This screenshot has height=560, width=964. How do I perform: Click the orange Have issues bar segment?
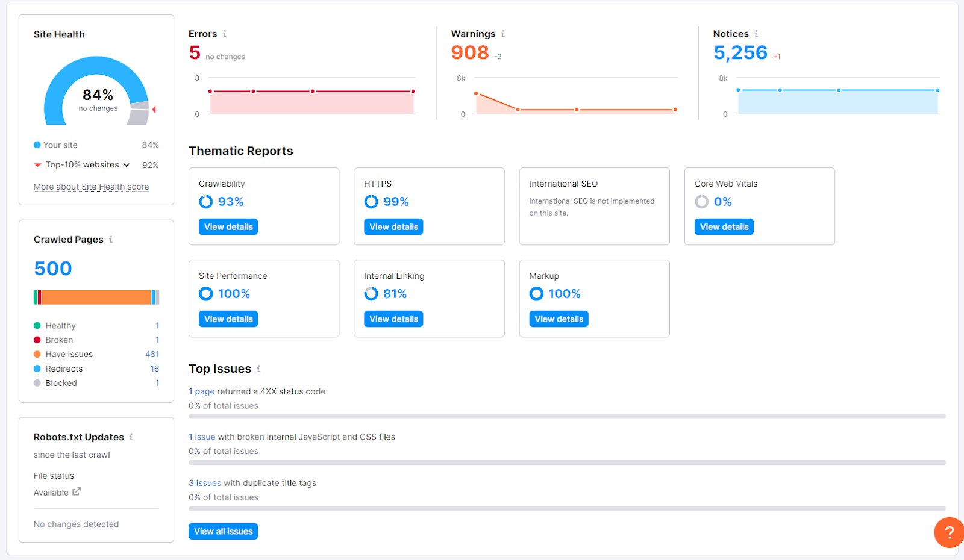click(96, 297)
